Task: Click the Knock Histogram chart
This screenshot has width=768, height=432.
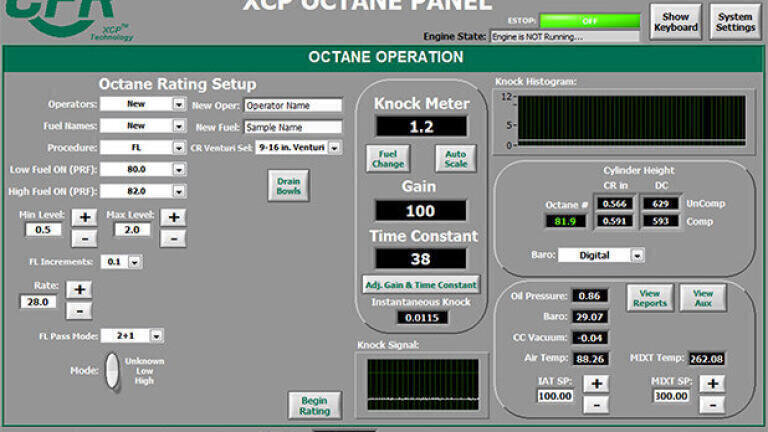Action: [x=632, y=120]
